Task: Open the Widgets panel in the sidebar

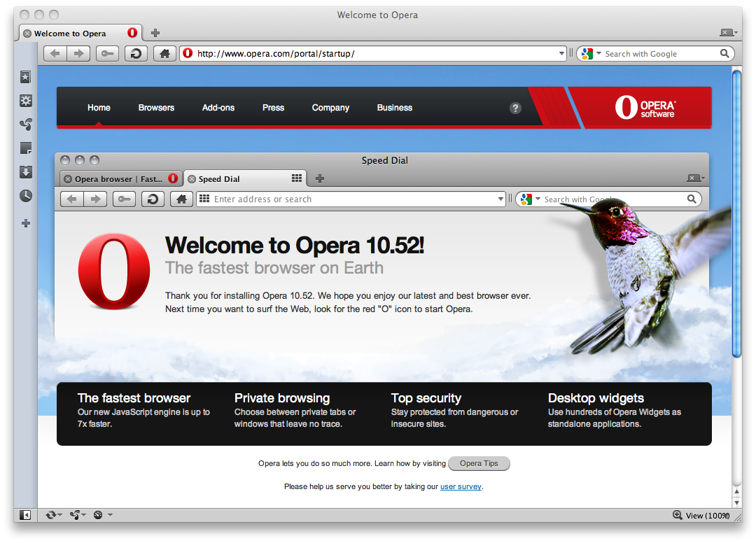Action: pyautogui.click(x=26, y=101)
